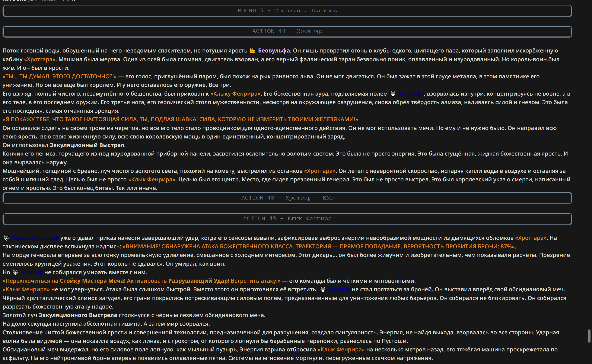This screenshot has width=592, height=364.
Task: Open the purple Беовульфа mention
Action: click(274, 51)
